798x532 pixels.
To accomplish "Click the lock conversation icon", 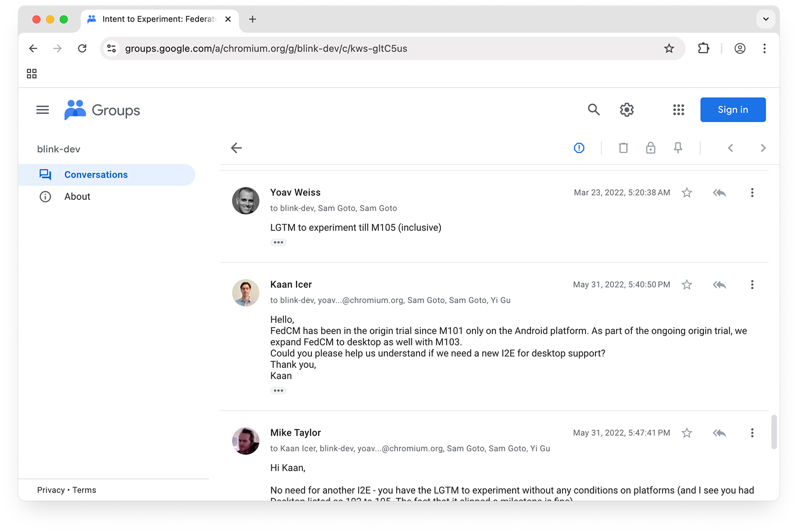I will point(650,148).
